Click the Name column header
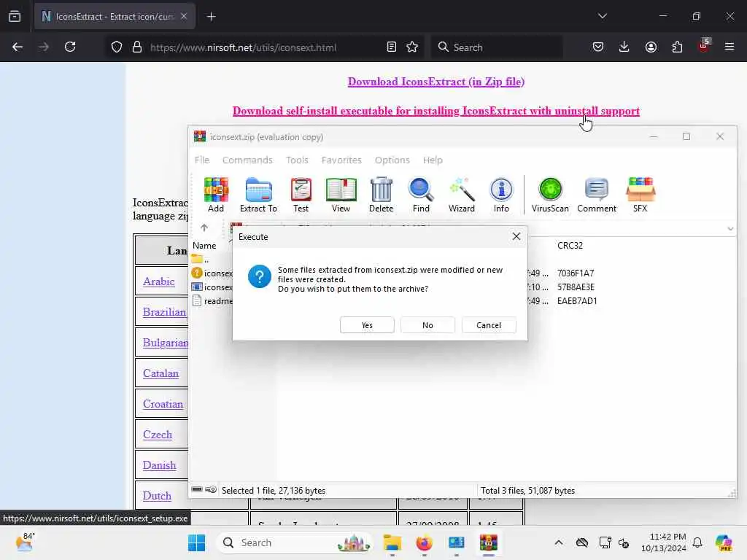Screen dimensions: 747x560 click(x=204, y=246)
